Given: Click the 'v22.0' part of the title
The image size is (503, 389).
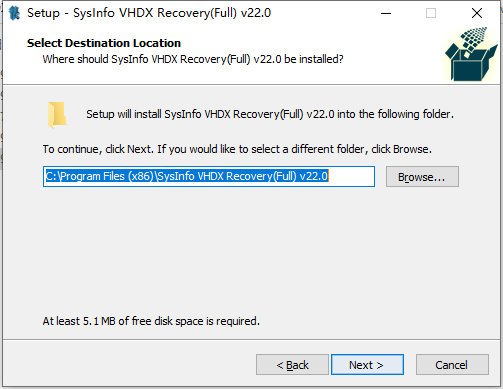Looking at the screenshot, I should 256,13.
